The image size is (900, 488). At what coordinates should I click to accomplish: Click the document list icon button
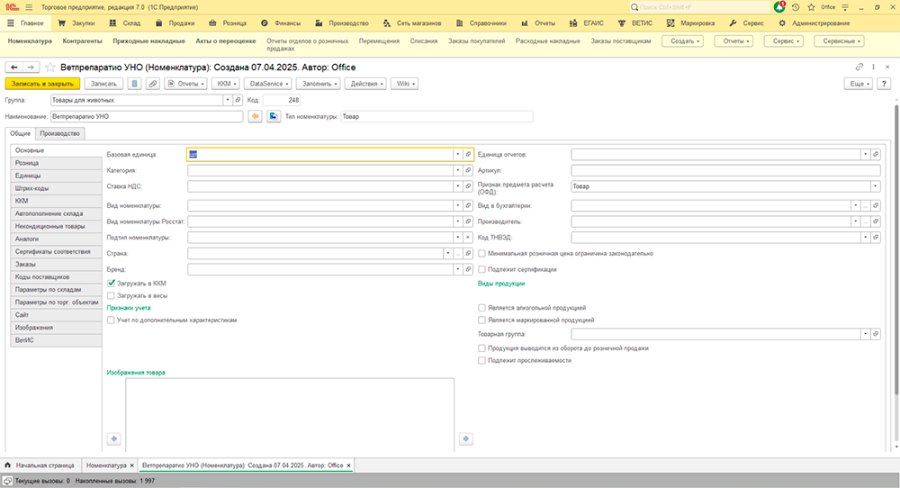tap(134, 84)
